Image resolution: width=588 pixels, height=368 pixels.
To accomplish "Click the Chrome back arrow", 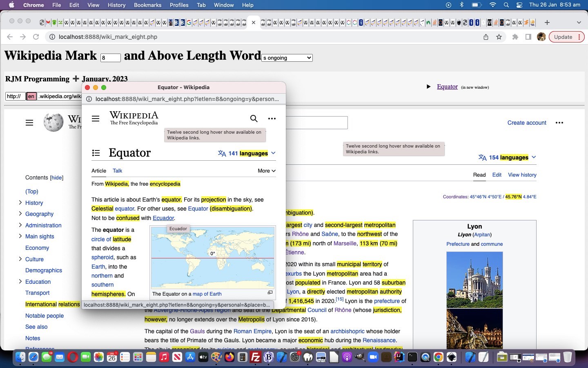I will click(x=10, y=37).
